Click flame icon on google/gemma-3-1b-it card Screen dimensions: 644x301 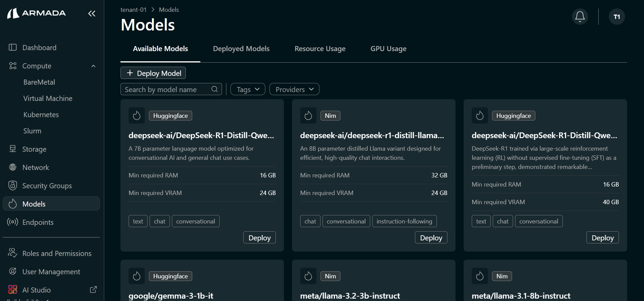click(137, 276)
